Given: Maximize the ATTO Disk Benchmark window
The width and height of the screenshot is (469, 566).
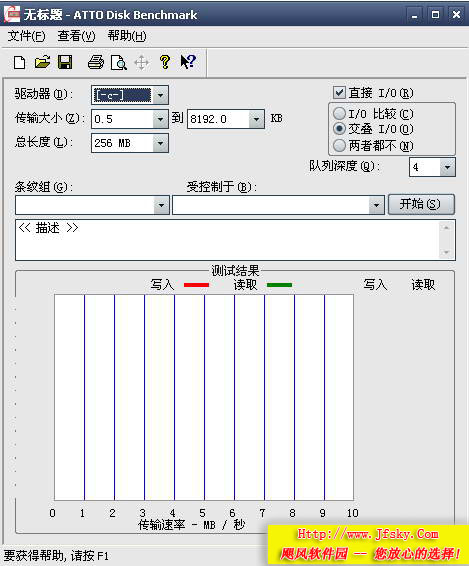Looking at the screenshot, I should pyautogui.click(x=435, y=15).
